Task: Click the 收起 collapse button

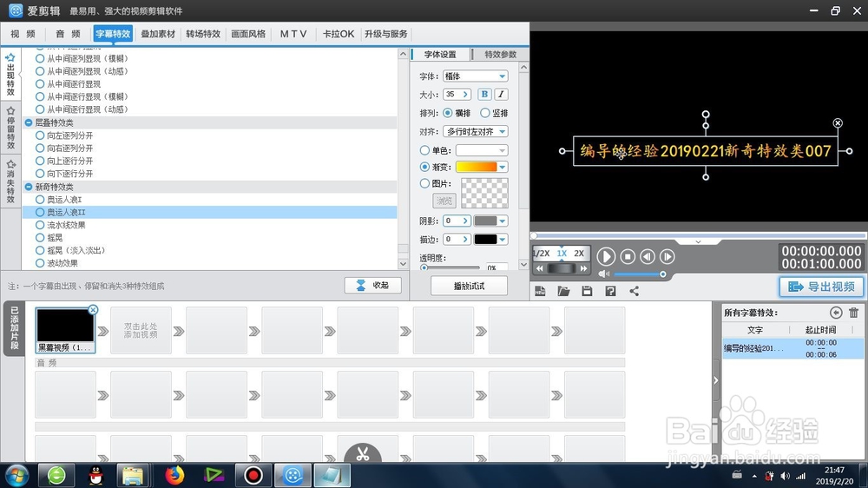Action: pos(372,286)
